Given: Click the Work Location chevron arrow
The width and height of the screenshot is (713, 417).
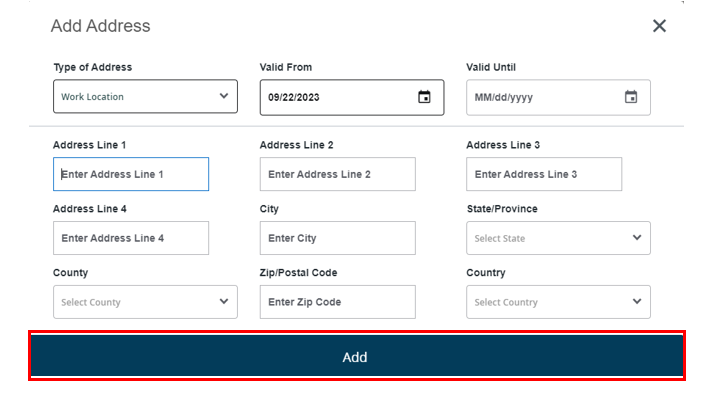Looking at the screenshot, I should [224, 97].
